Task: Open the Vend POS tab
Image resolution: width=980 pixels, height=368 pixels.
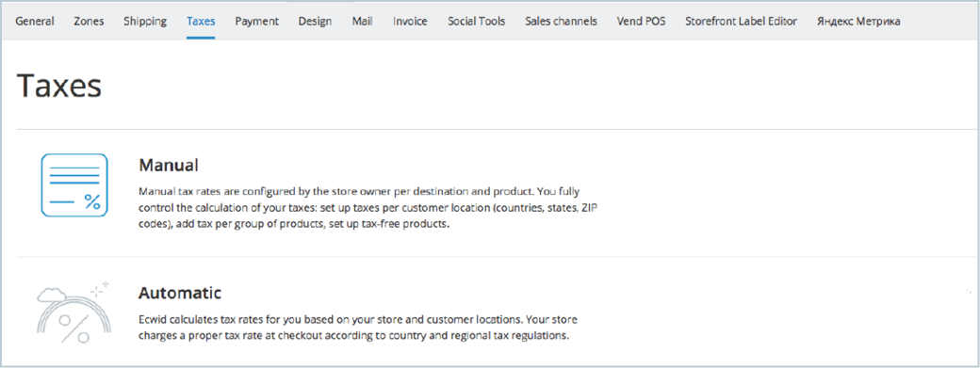Action: tap(642, 22)
